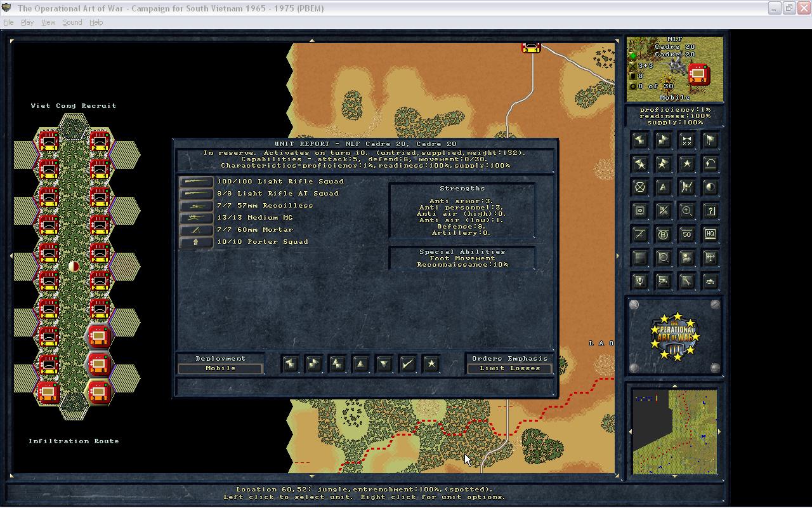The image size is (812, 508).
Task: Click up triangle button in Unit Report
Action: point(360,364)
